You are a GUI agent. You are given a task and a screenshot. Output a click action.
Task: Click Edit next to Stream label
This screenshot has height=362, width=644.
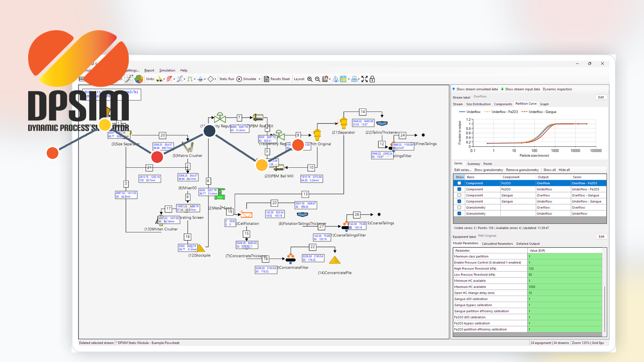(x=601, y=97)
